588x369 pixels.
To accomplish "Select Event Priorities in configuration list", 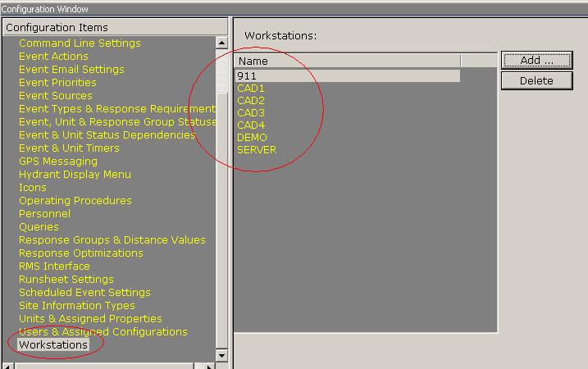I will point(57,82).
